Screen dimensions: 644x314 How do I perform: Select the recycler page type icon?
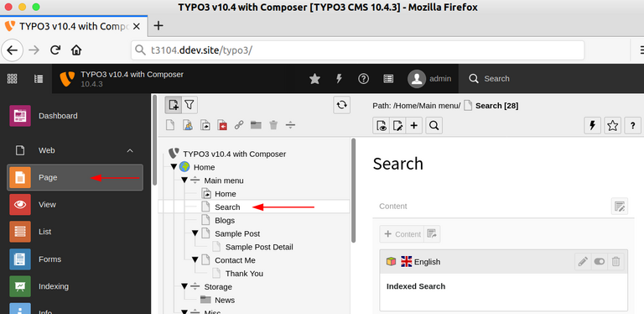coord(273,125)
